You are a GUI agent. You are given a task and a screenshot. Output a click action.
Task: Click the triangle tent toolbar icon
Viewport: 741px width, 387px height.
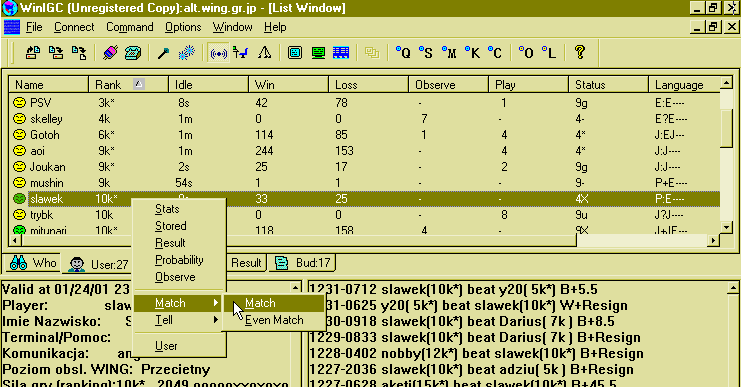264,52
